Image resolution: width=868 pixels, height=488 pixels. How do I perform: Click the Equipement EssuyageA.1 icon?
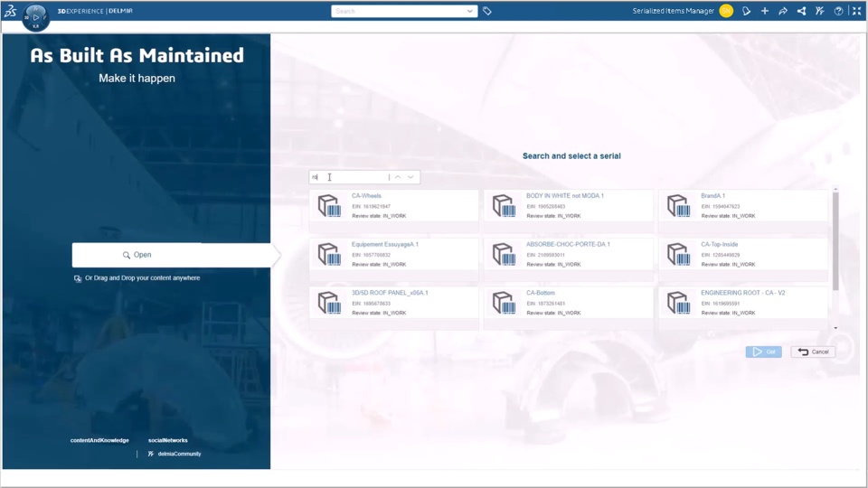coord(329,255)
